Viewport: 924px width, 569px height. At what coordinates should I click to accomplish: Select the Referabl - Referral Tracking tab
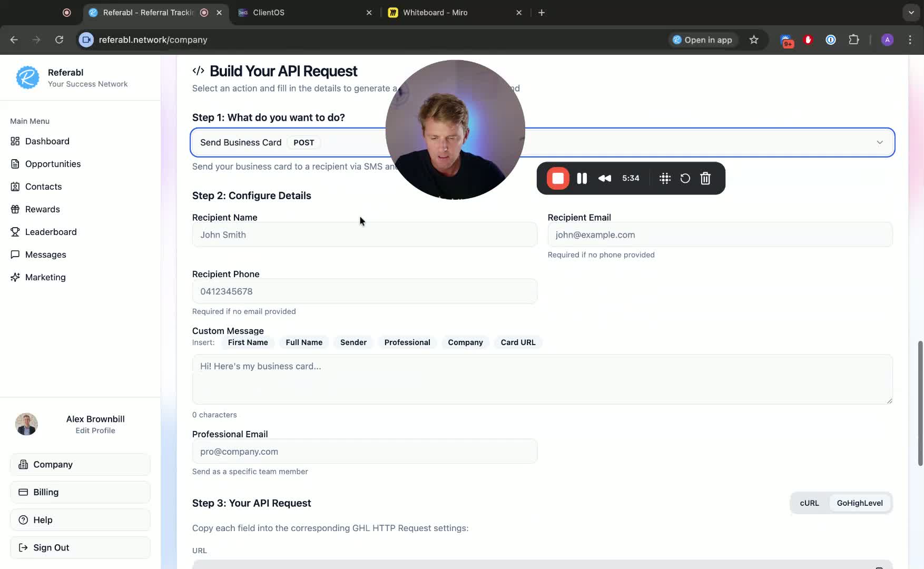click(x=156, y=13)
